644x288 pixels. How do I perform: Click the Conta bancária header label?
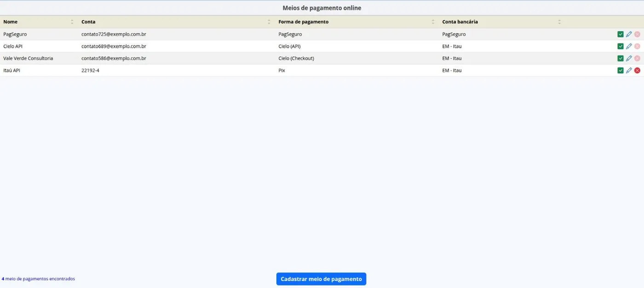click(460, 22)
